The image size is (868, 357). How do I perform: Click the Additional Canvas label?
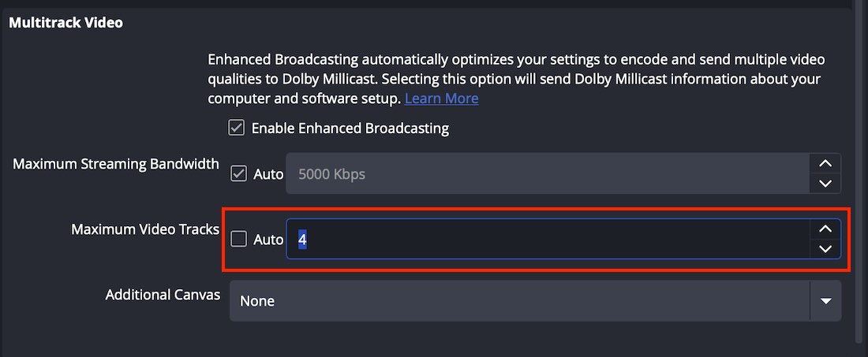click(x=163, y=295)
